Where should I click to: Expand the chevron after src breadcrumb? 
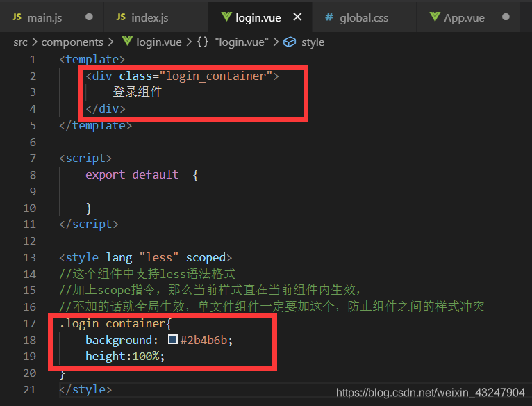34,42
